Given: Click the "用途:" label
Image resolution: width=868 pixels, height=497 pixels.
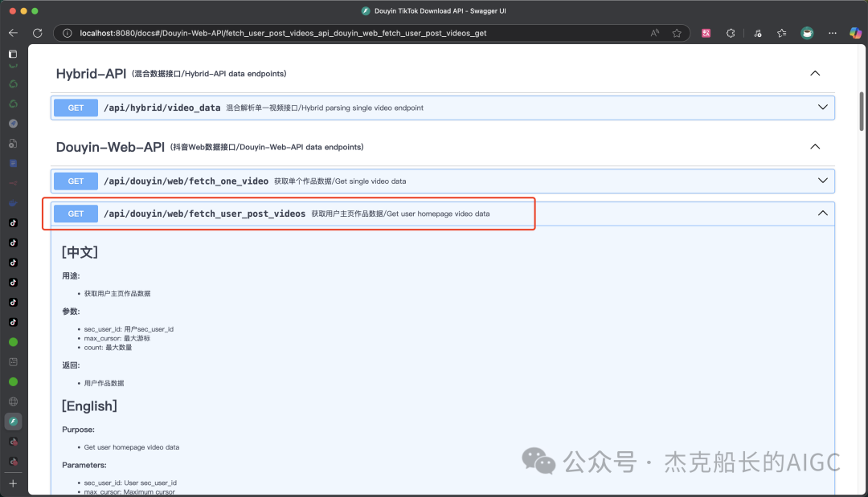Looking at the screenshot, I should pos(71,276).
